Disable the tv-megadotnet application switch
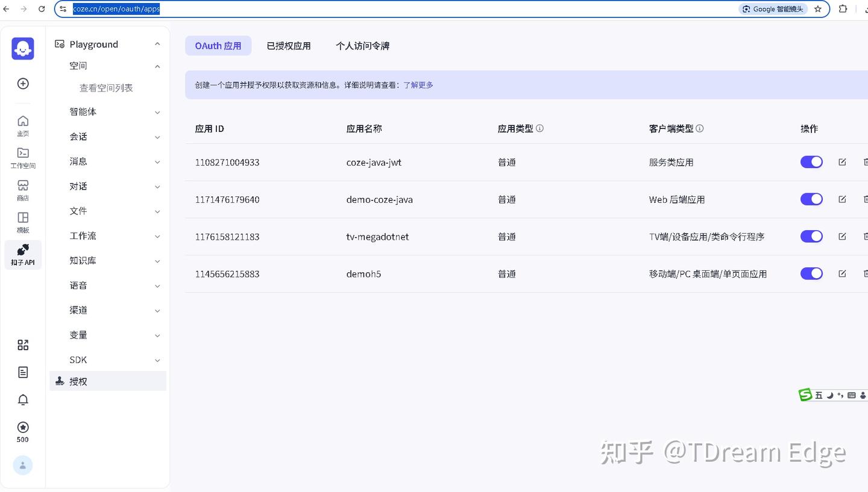Screen dimensions: 868x492 [x=811, y=236]
